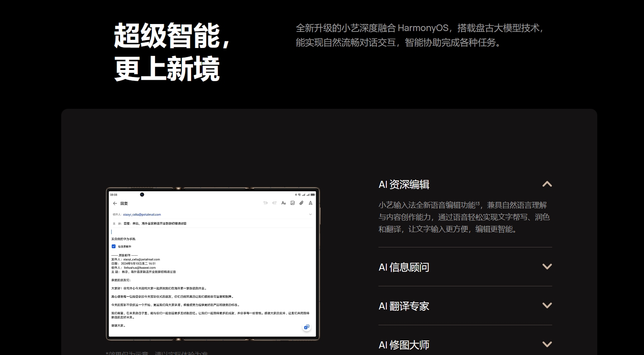The image size is (644, 355).
Task: Attach a file with the paperclip icon
Action: (x=302, y=203)
